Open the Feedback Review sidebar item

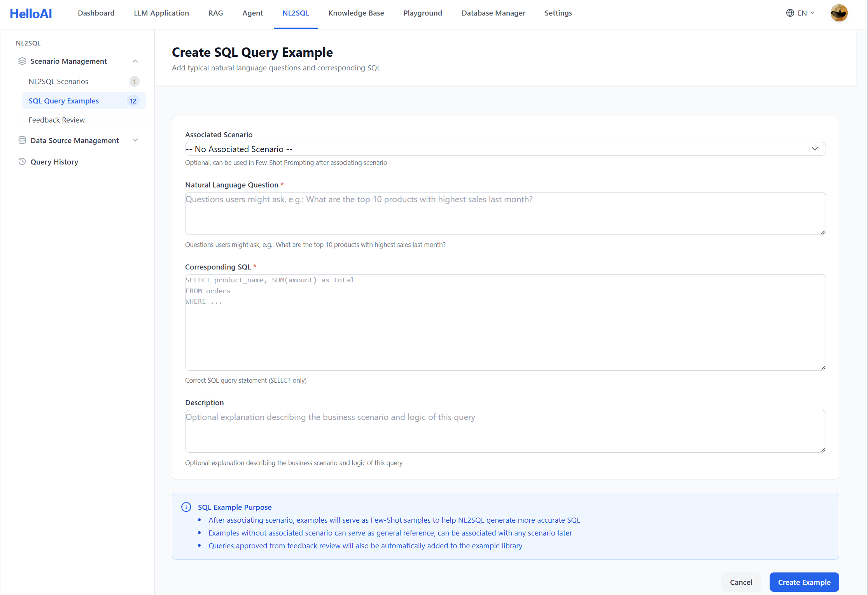click(x=56, y=120)
